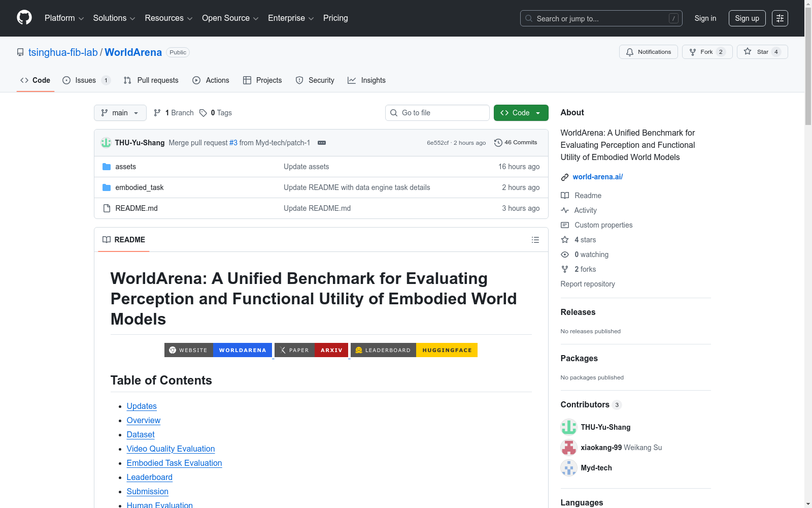This screenshot has width=812, height=508.
Task: Open Myd-tech contributor avatar
Action: tap(569, 468)
